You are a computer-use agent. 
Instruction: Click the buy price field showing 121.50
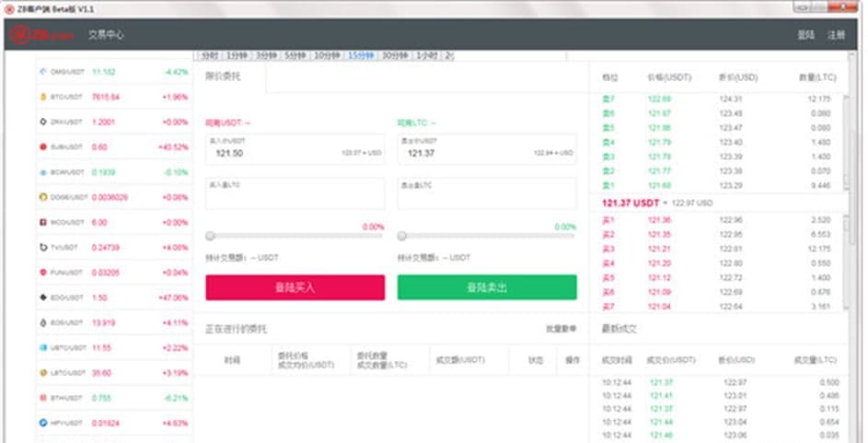295,149
